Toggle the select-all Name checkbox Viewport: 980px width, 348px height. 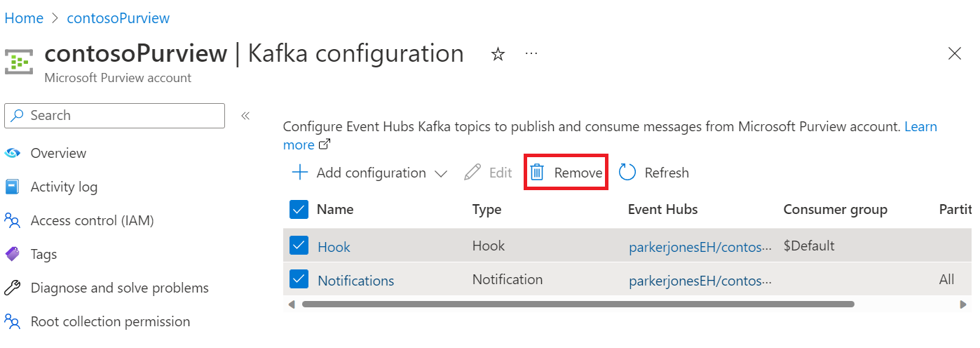point(299,209)
